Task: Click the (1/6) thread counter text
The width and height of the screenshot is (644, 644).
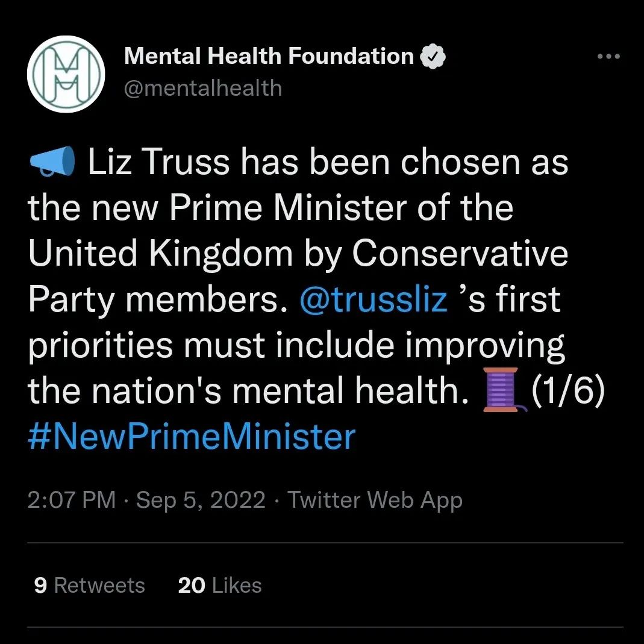Action: click(x=568, y=389)
